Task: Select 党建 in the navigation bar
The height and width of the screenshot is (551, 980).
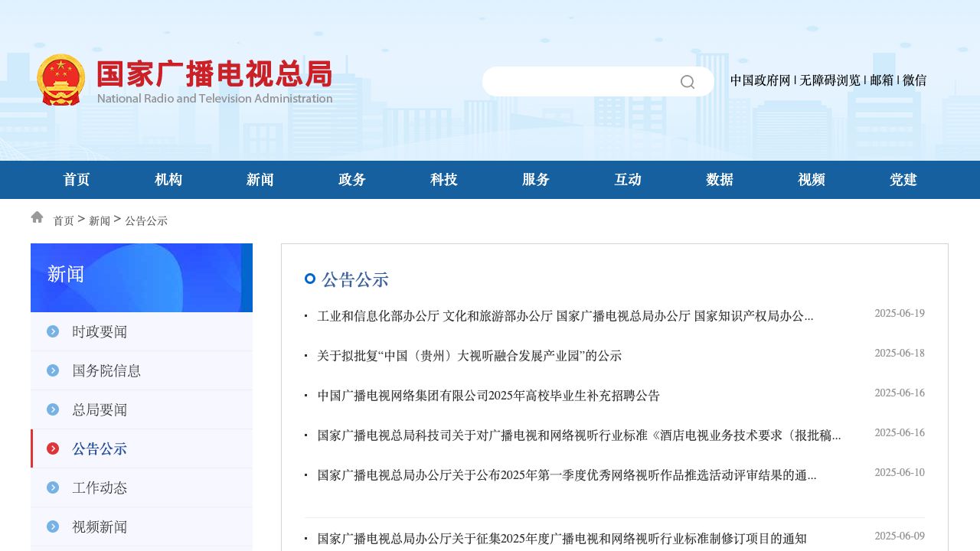Action: (903, 180)
